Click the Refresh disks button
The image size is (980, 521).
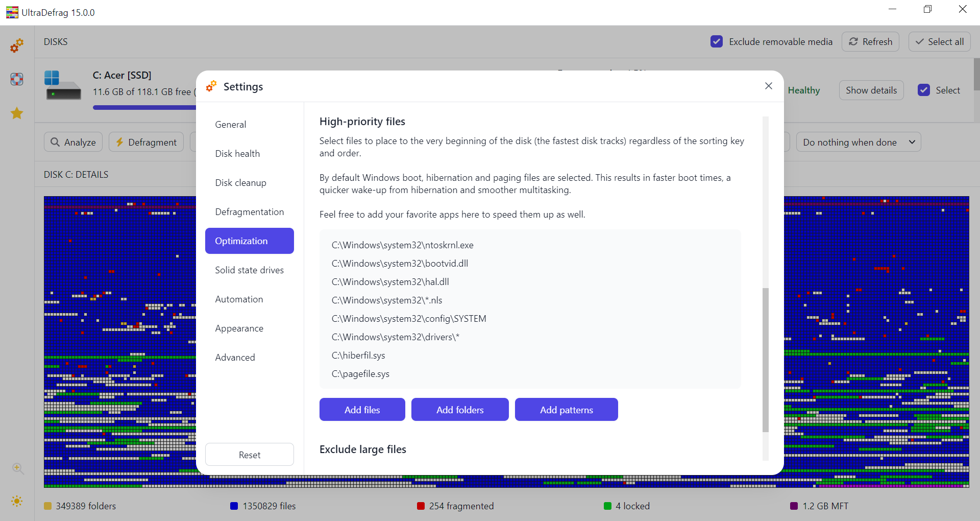(x=870, y=42)
